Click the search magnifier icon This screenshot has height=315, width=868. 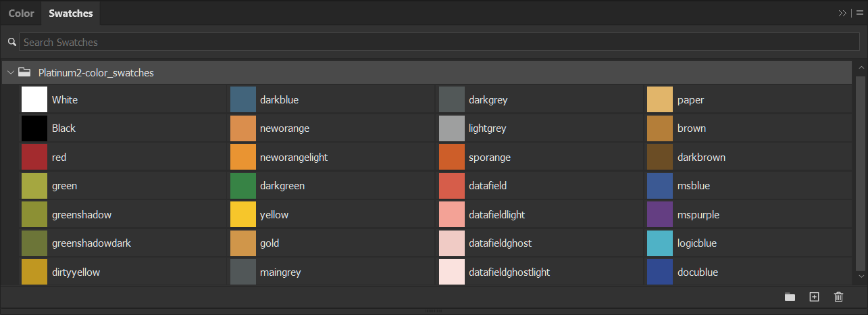click(x=11, y=42)
